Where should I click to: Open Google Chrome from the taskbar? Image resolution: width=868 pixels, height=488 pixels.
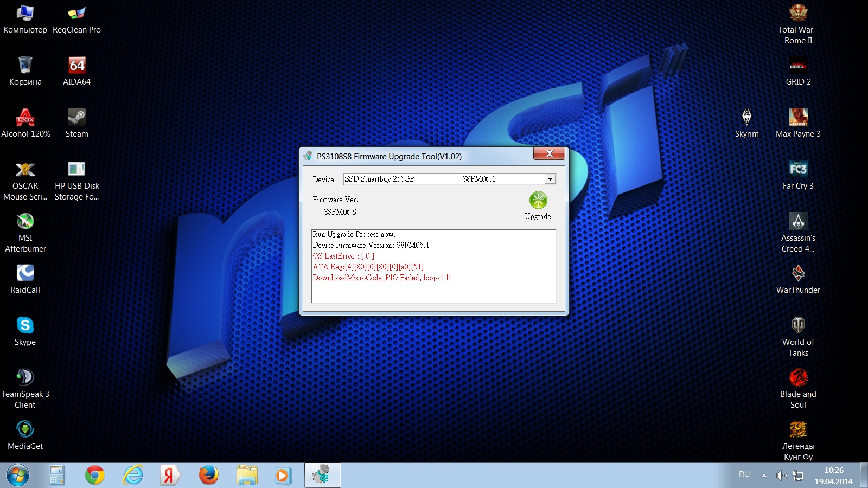coord(94,476)
